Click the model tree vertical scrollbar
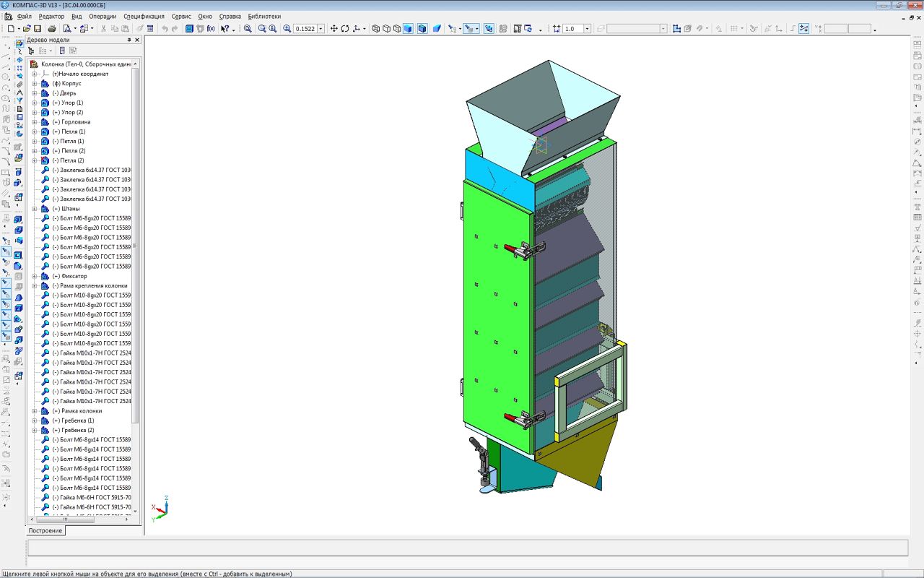924x578 pixels. (135, 246)
